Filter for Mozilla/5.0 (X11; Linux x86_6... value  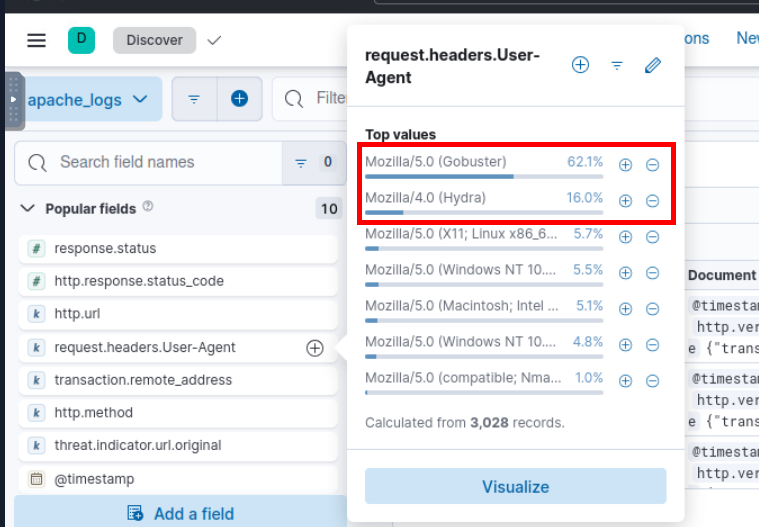(625, 237)
